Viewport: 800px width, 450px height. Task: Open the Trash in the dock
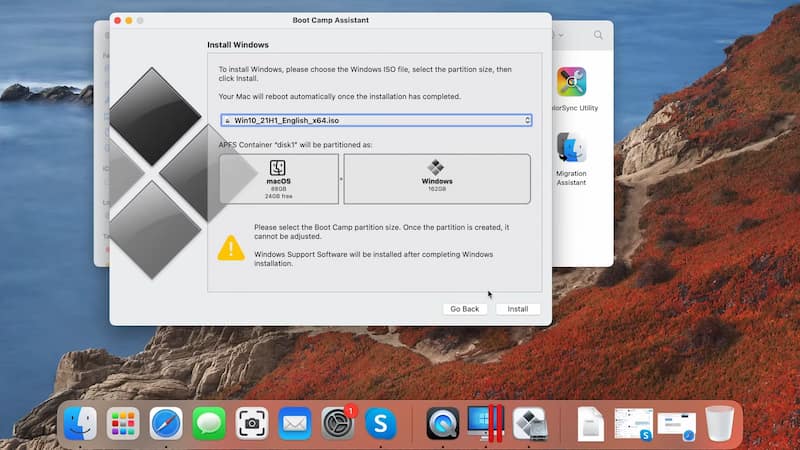[719, 423]
